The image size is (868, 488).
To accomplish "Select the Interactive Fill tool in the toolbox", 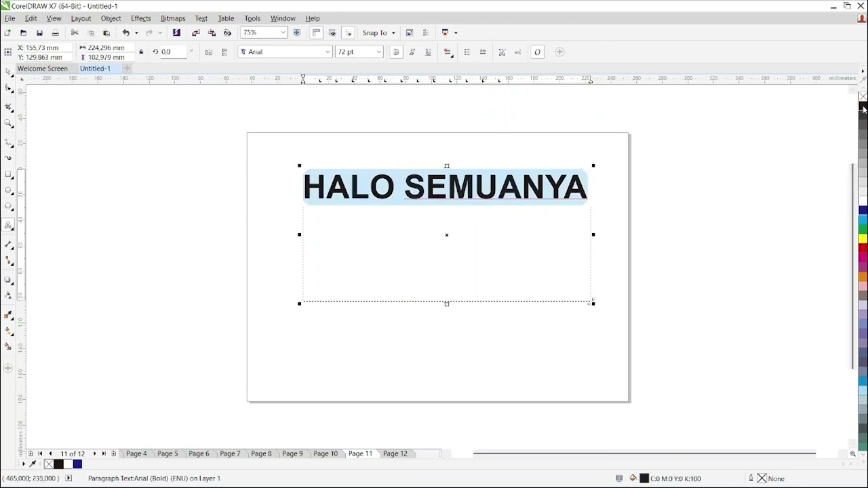I will pyautogui.click(x=9, y=331).
